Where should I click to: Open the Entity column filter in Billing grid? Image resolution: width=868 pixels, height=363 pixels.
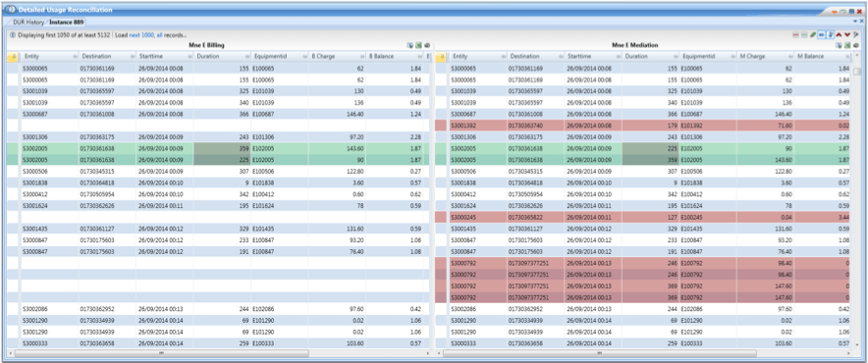pos(75,57)
